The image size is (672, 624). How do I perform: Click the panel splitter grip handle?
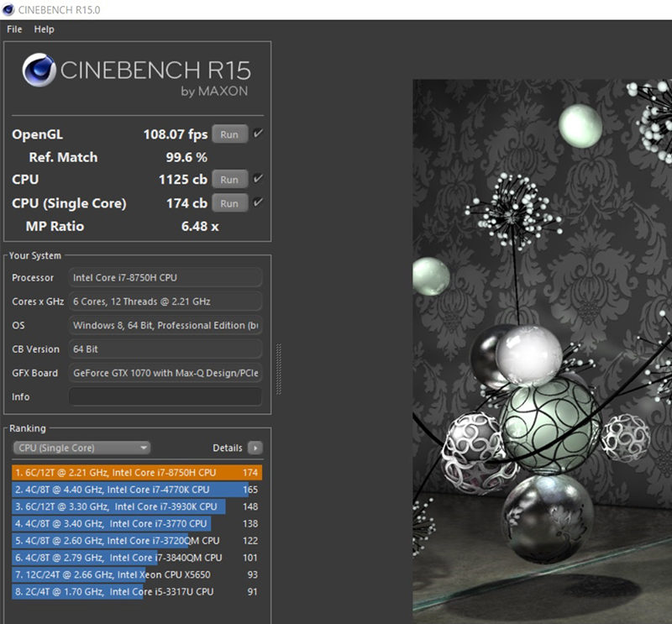click(x=279, y=369)
